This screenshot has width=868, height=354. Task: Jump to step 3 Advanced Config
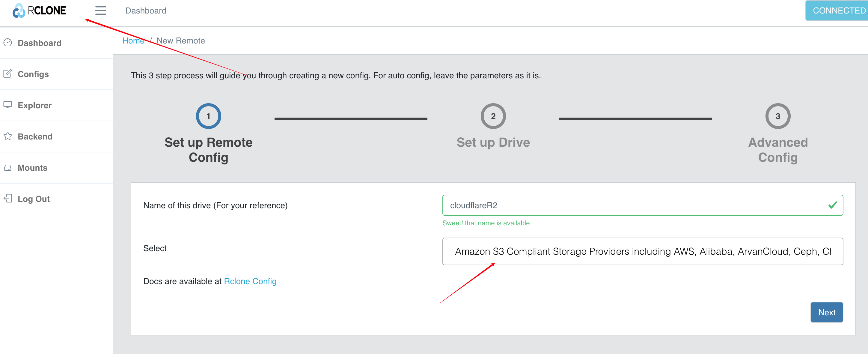point(777,116)
